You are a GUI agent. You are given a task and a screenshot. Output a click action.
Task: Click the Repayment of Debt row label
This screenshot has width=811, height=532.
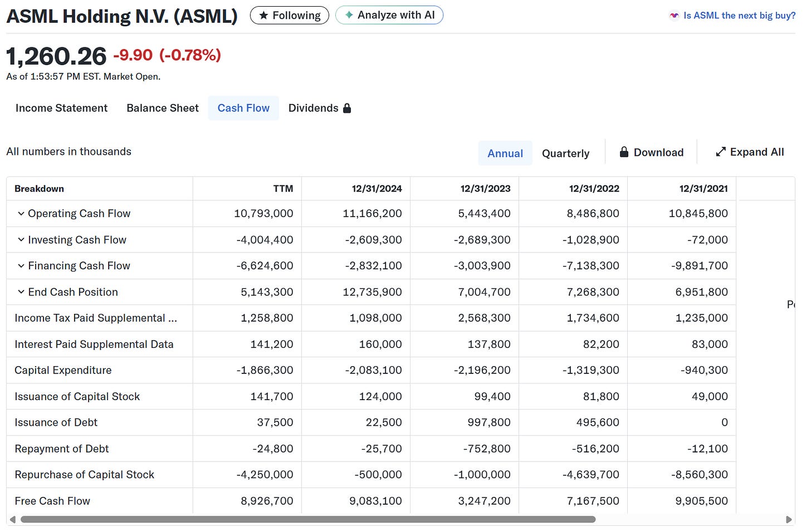(61, 449)
